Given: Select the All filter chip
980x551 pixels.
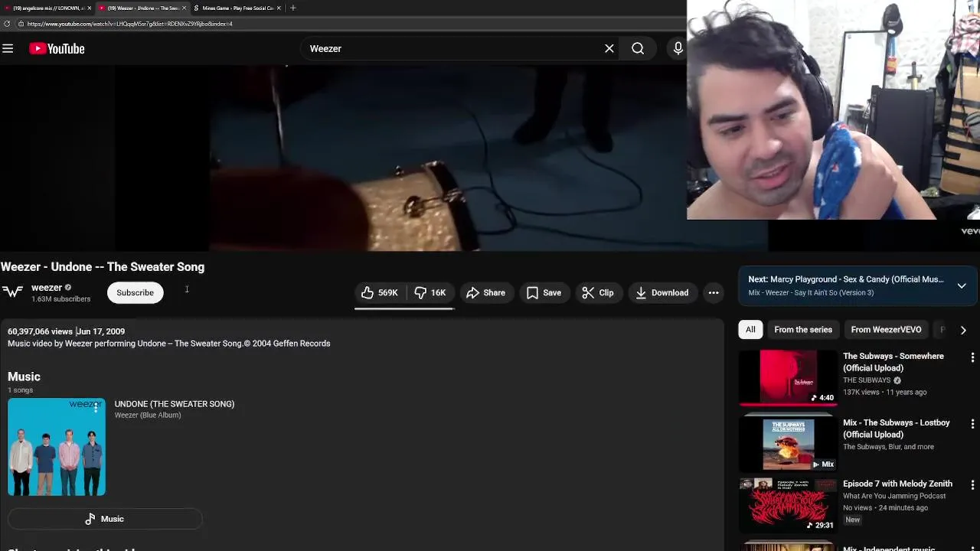Looking at the screenshot, I should (x=750, y=330).
